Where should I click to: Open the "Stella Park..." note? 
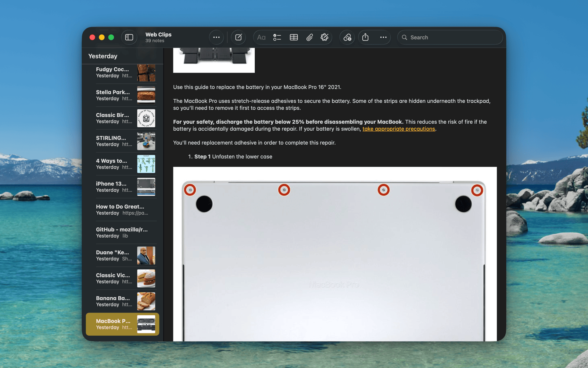click(x=122, y=95)
